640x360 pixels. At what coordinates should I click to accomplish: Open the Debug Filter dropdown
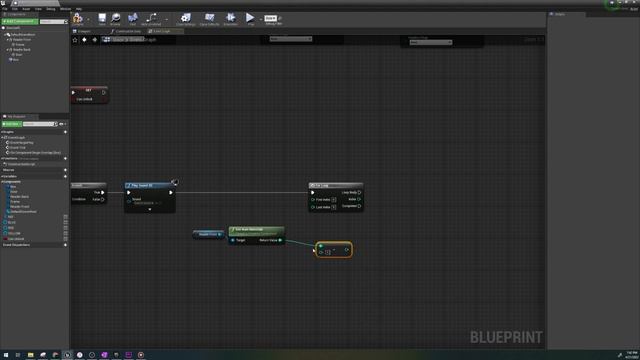(271, 18)
